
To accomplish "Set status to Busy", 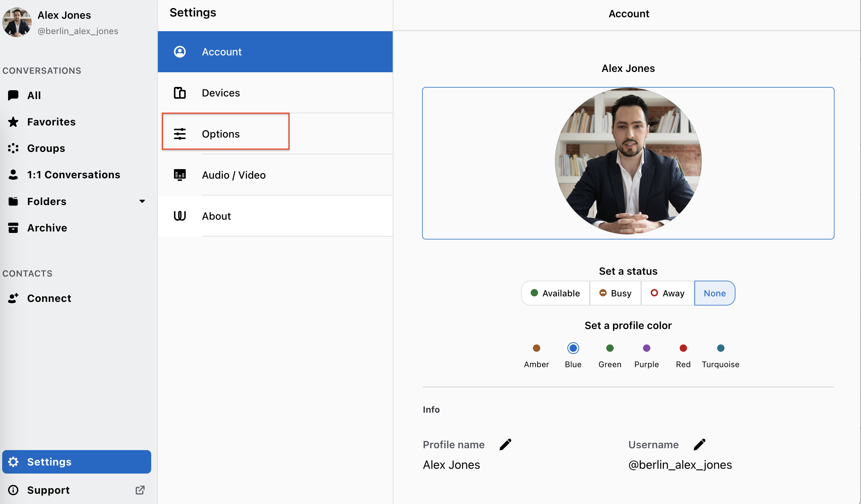I will click(615, 293).
